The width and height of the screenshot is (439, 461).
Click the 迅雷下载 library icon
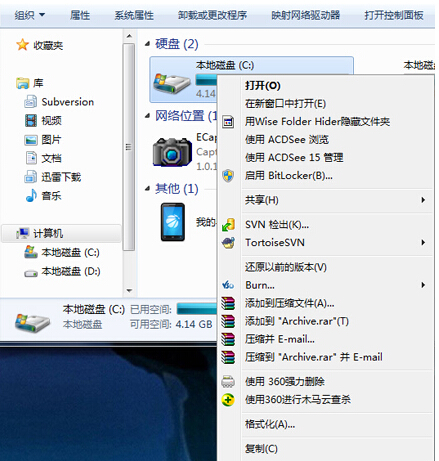[31, 177]
